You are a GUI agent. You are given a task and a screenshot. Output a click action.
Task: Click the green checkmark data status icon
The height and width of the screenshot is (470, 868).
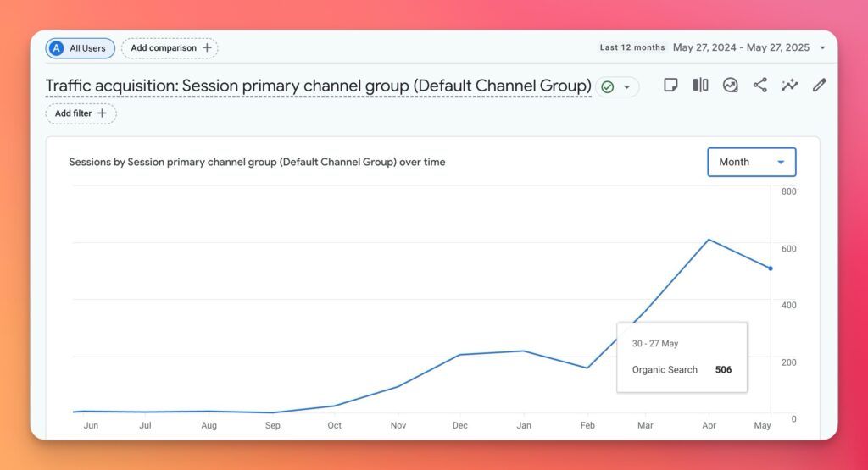pos(607,86)
